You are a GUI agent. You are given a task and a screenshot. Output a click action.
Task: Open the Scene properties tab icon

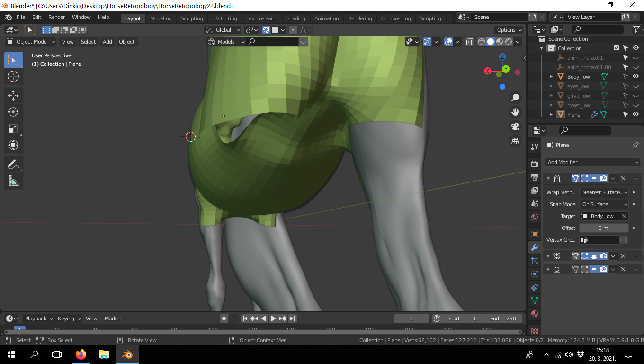pos(535,204)
